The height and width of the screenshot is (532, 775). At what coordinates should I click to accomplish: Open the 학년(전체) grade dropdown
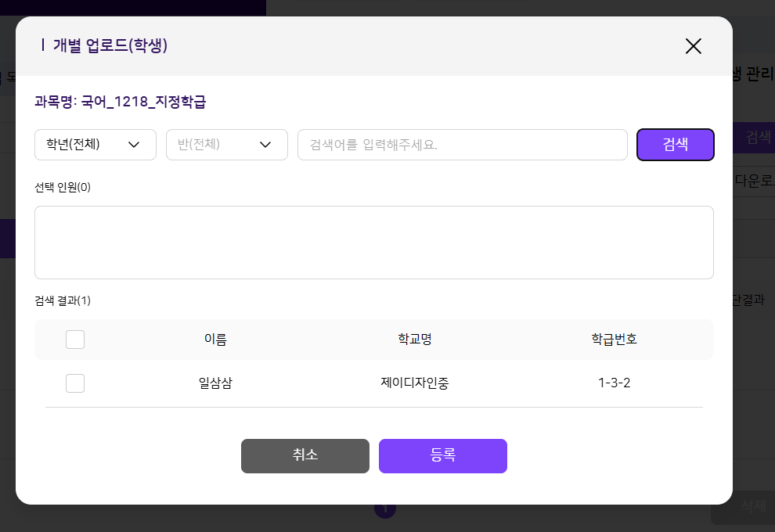pos(95,145)
